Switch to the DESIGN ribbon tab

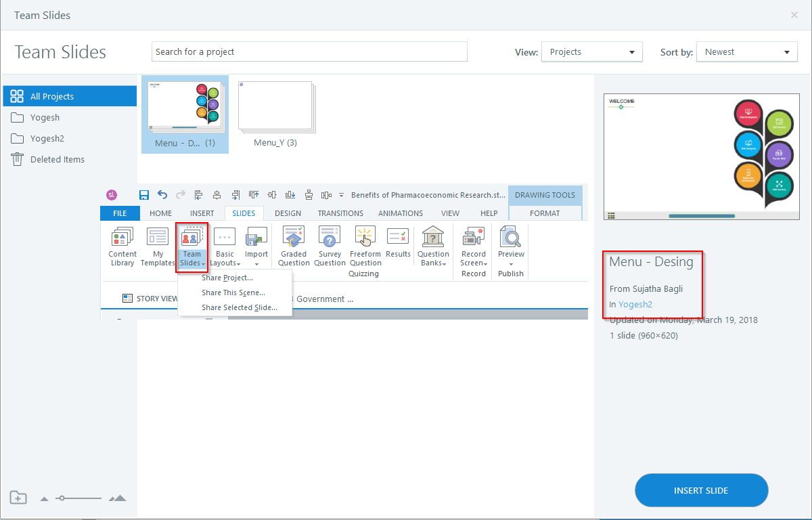[x=288, y=213]
